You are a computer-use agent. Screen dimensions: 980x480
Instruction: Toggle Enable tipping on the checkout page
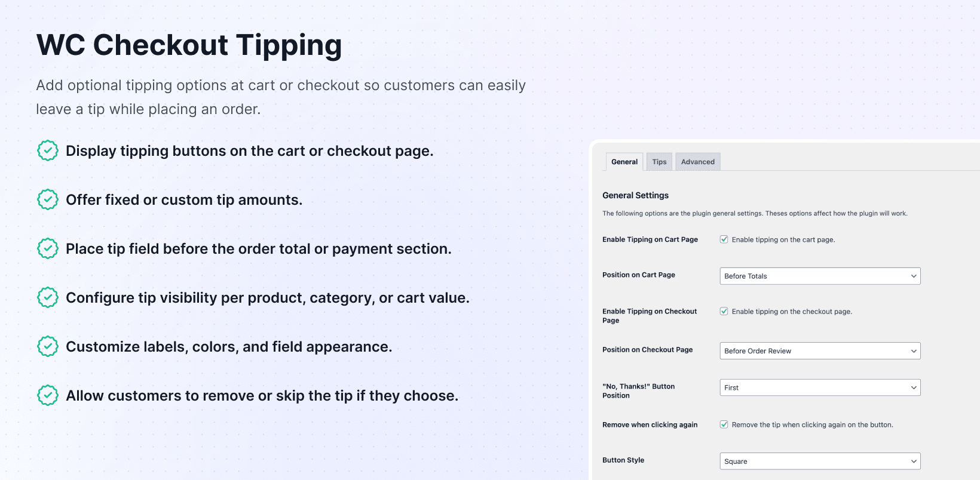click(724, 312)
